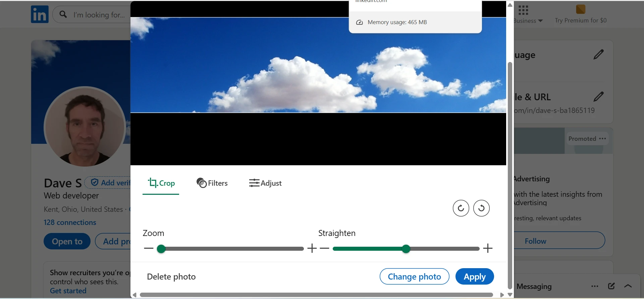Switch to the Adjust tab

click(265, 183)
